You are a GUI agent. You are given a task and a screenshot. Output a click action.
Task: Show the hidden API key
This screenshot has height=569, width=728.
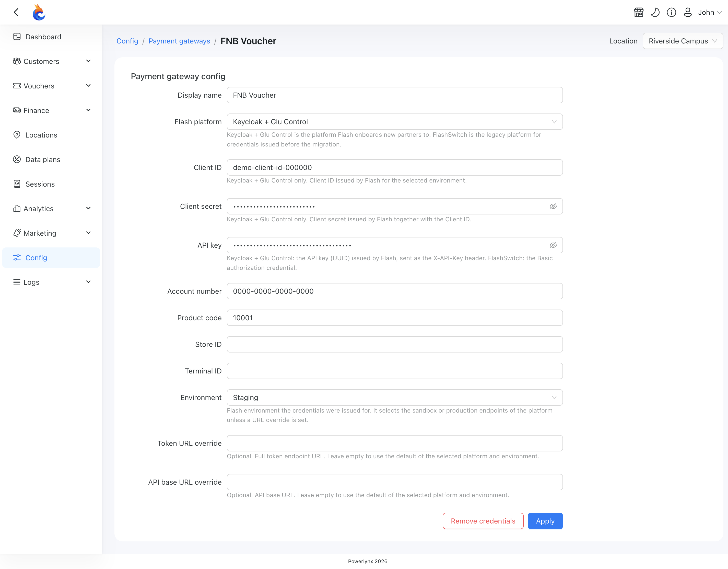tap(553, 245)
